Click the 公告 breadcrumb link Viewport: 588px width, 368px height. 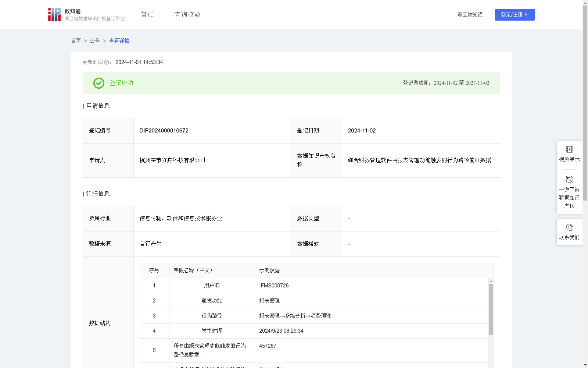(x=95, y=41)
